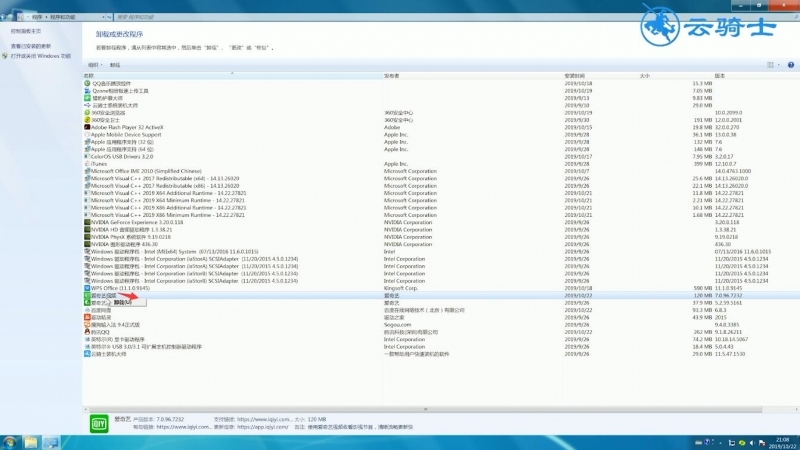Sort by the 发布者 column header
The height and width of the screenshot is (450, 800).
click(473, 76)
